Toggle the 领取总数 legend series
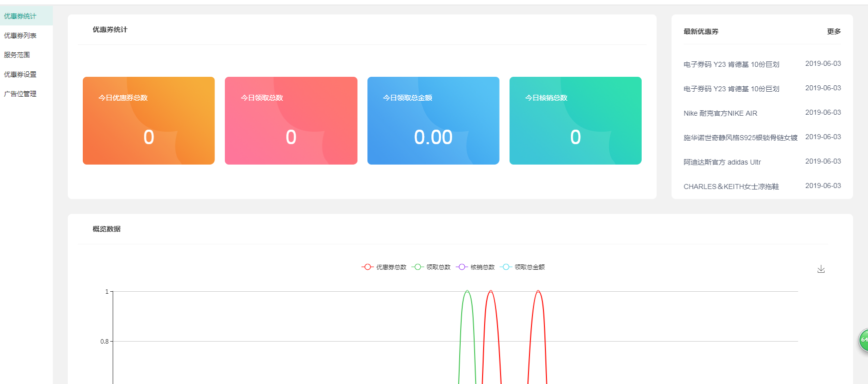This screenshot has height=384, width=868. pyautogui.click(x=431, y=267)
